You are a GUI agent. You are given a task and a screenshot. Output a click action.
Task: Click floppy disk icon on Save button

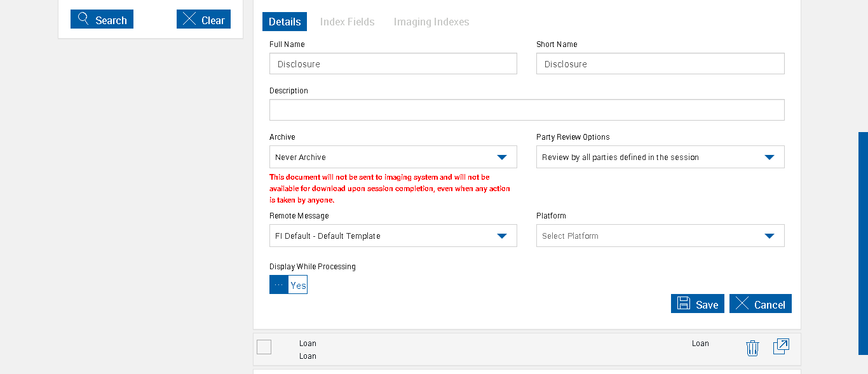pos(684,304)
